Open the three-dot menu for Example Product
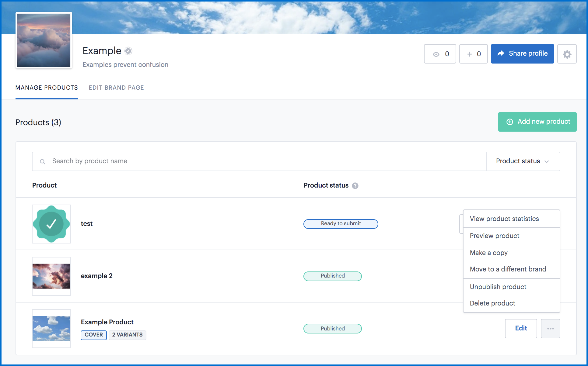The image size is (588, 366). point(550,329)
